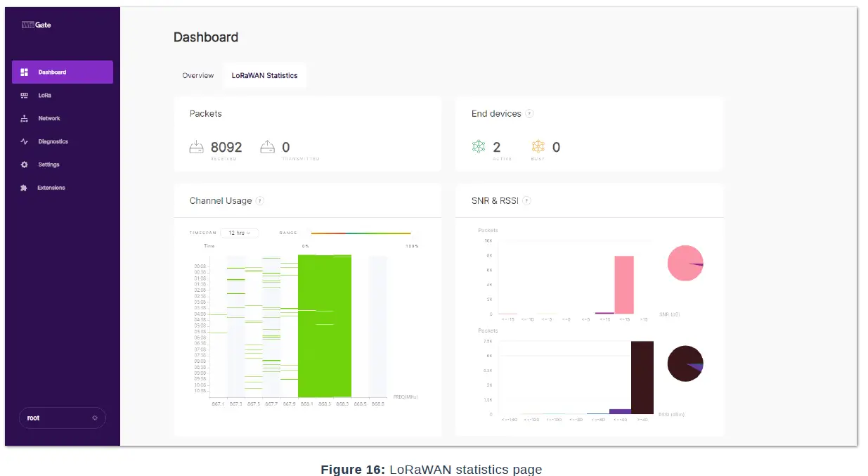Screen dimensions: 868x476
Task: Expand the 12 hrs timespan dropdown
Action: click(x=240, y=233)
